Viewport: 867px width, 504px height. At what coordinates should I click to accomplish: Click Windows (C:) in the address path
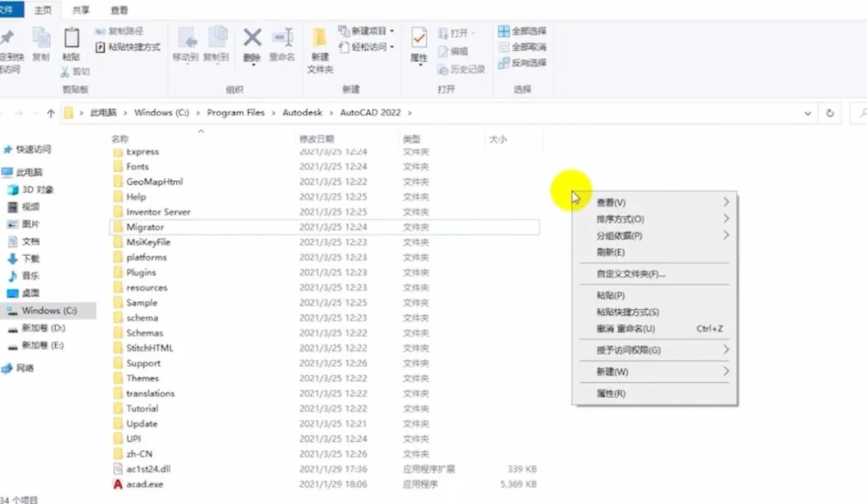point(161,113)
